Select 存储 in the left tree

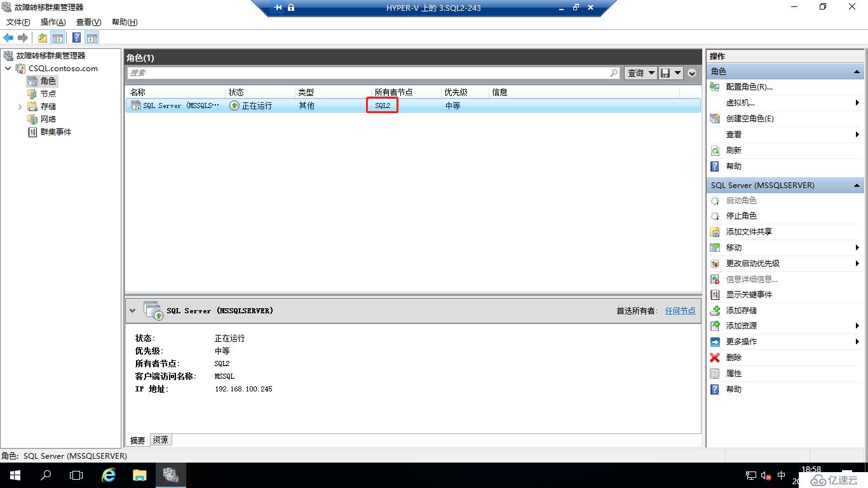pyautogui.click(x=48, y=107)
